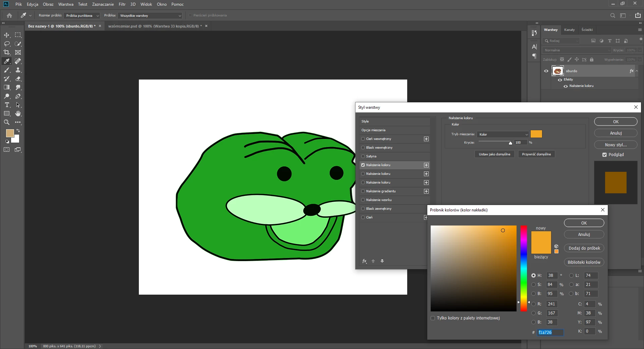Open the Obraz menu
The image size is (644, 349).
[x=48, y=4]
